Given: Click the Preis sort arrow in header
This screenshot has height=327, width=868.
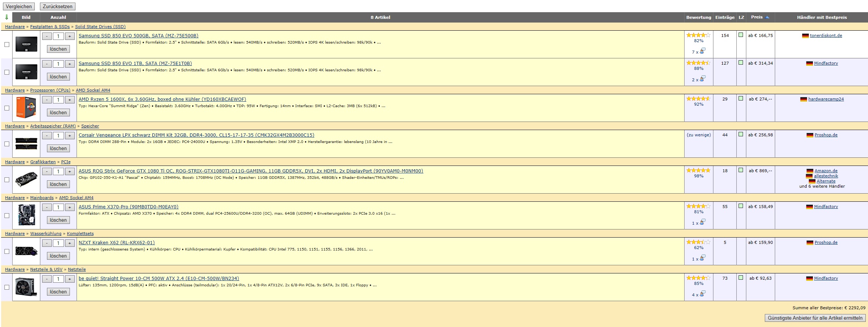Looking at the screenshot, I should [767, 17].
